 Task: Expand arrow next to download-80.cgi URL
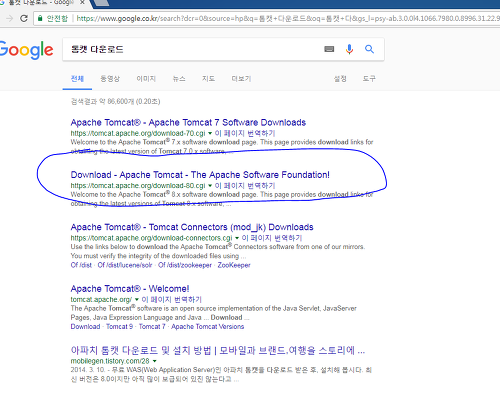210,186
